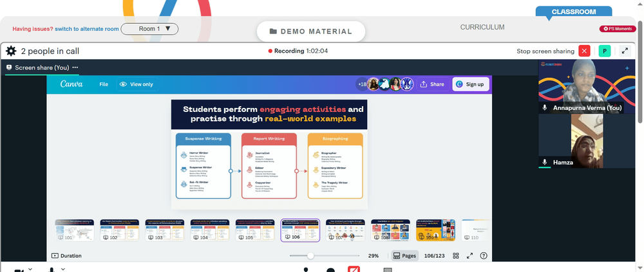Click the Canva logo
The width and height of the screenshot is (644, 272).
coord(71,84)
